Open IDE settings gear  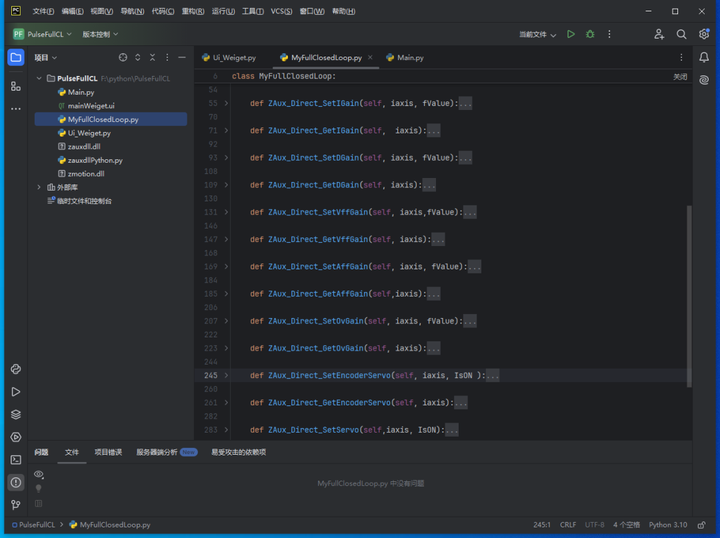point(704,34)
